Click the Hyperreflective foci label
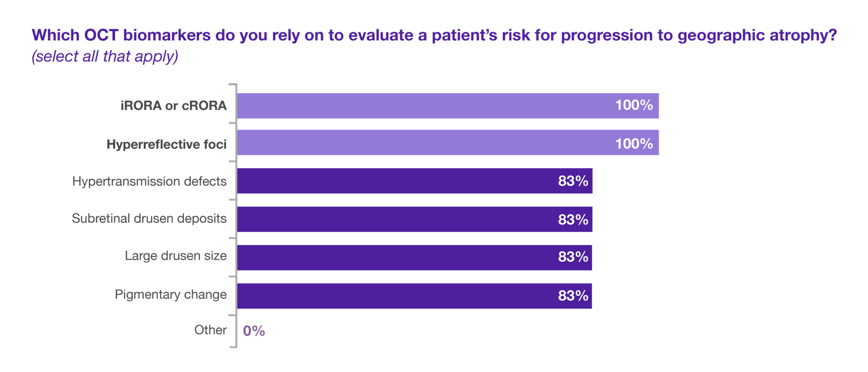Image resolution: width=868 pixels, height=372 pixels. coord(167,145)
